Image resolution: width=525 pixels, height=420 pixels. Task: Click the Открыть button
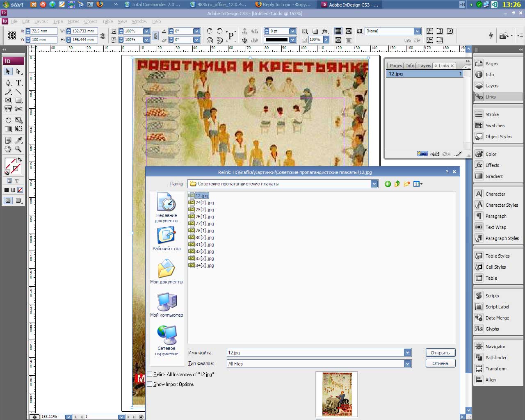pos(441,353)
